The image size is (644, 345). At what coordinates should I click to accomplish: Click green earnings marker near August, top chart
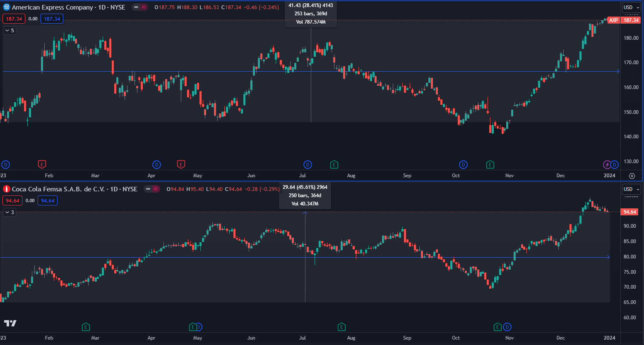coord(334,164)
